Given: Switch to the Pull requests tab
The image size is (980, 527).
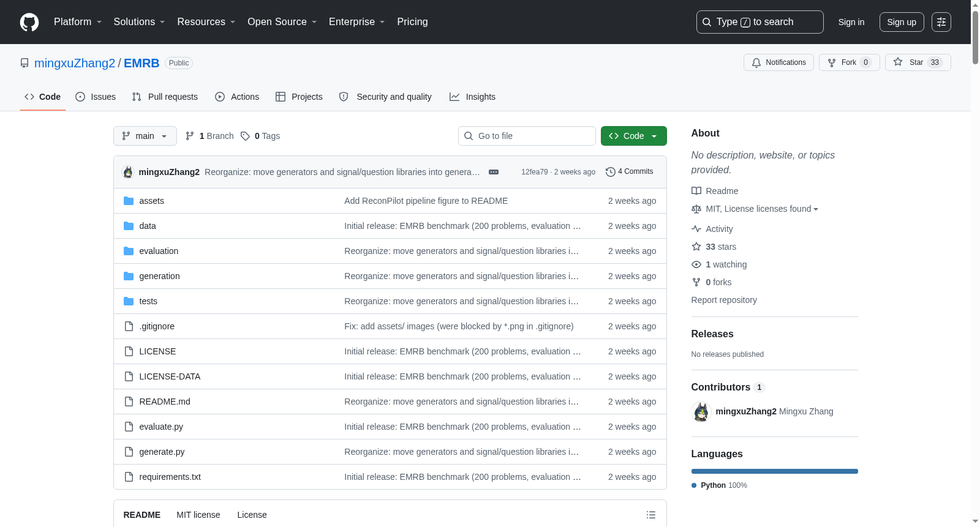Looking at the screenshot, I should pyautogui.click(x=165, y=97).
